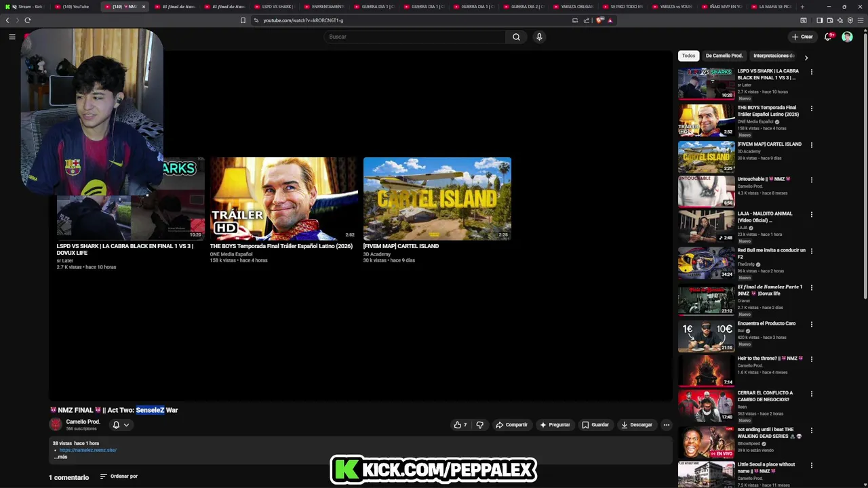This screenshot has width=868, height=488.
Task: Open the Brave VPN shield icon
Action: [x=850, y=20]
